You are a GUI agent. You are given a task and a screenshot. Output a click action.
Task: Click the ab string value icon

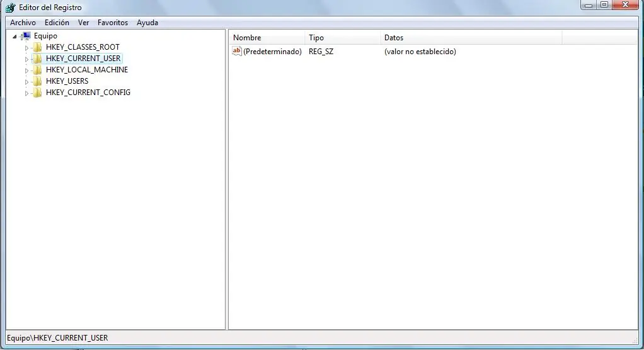pos(236,51)
